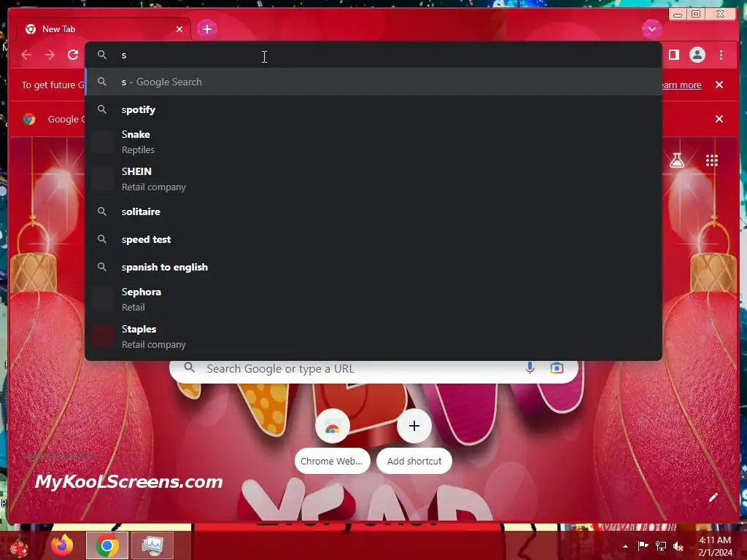Viewport: 747px width, 560px height.
Task: Click the back navigation arrow
Action: pyautogui.click(x=27, y=55)
